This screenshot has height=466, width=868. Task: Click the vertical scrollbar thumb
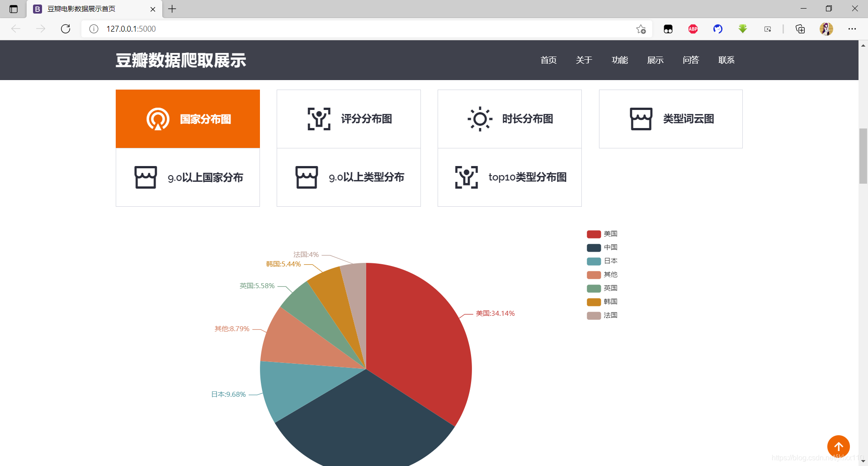[x=863, y=156]
